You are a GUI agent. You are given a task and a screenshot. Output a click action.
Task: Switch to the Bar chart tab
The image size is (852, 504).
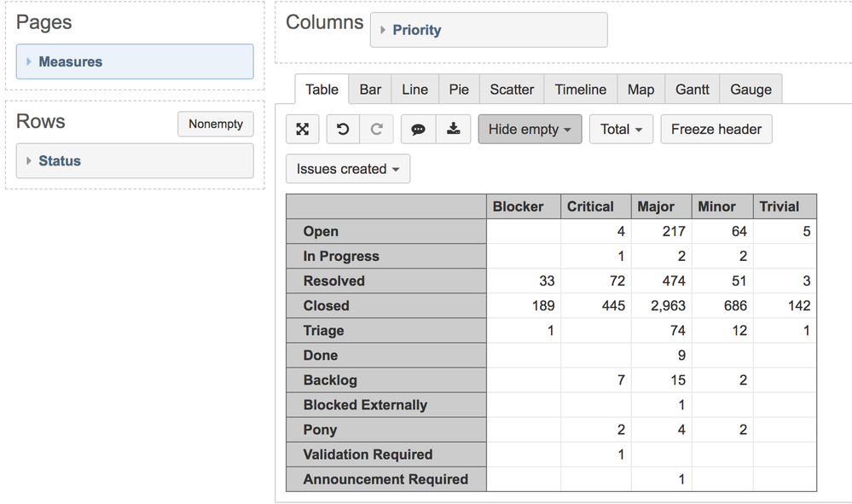pos(370,90)
